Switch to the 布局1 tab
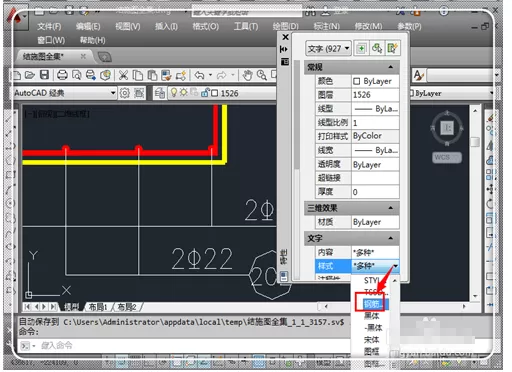This screenshot has width=512, height=372. pos(98,307)
